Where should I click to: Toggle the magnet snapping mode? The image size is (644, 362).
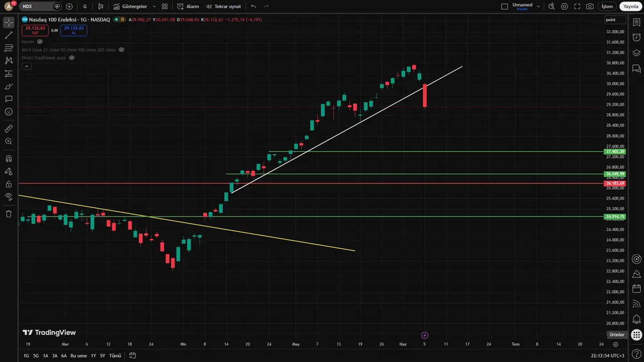pyautogui.click(x=9, y=158)
